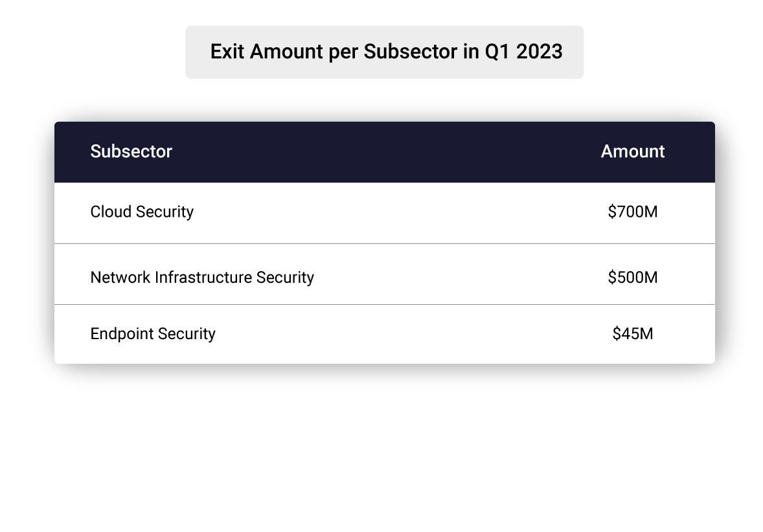763x532 pixels.
Task: Click empty middle area of dark header bar
Action: 385,151
